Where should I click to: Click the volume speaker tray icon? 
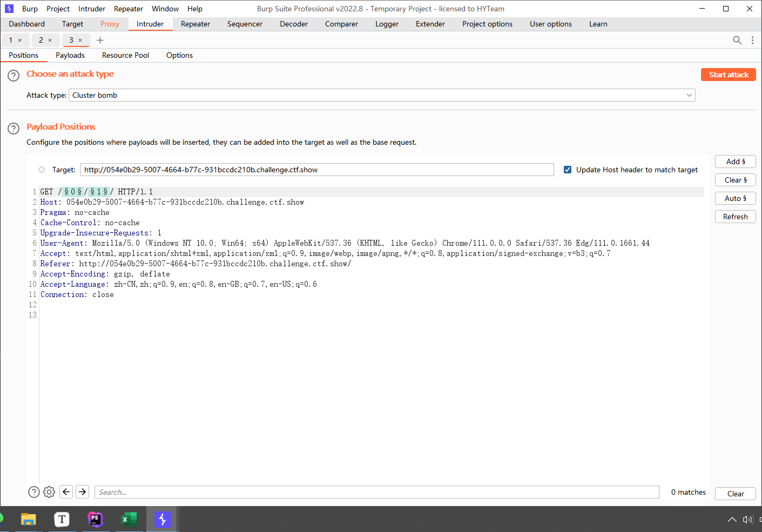point(747,520)
